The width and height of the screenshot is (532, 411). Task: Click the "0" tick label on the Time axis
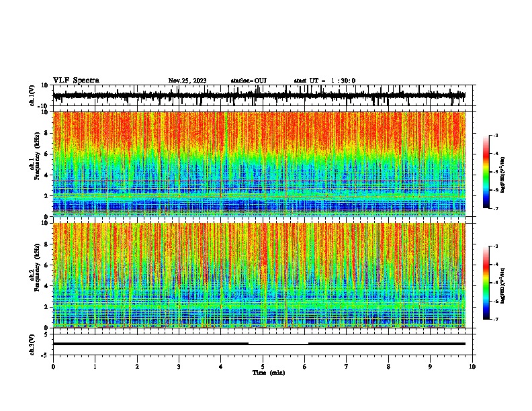[53, 367]
